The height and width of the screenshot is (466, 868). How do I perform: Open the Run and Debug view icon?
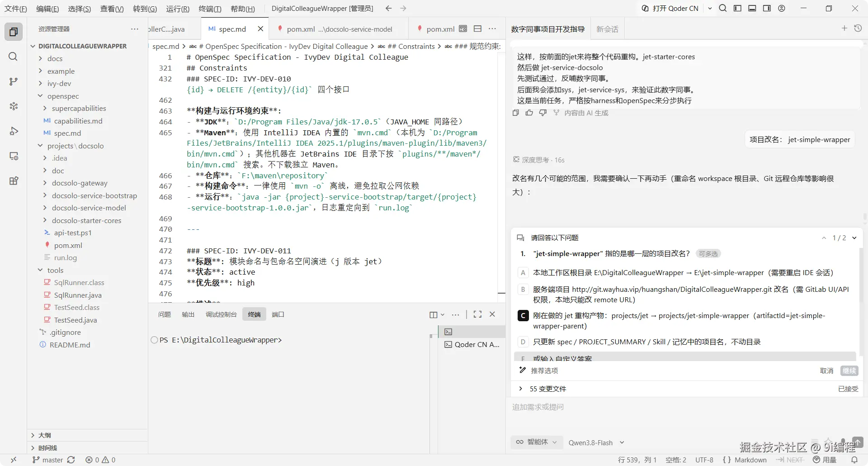pyautogui.click(x=14, y=131)
